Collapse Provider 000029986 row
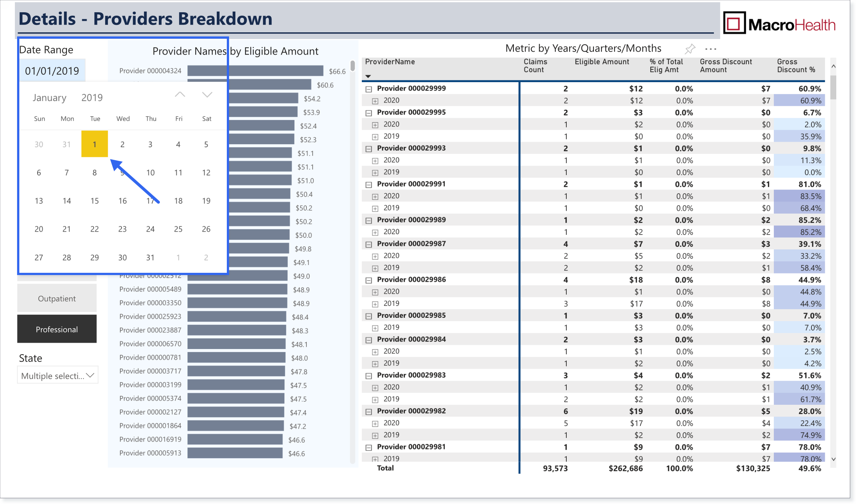 [369, 280]
